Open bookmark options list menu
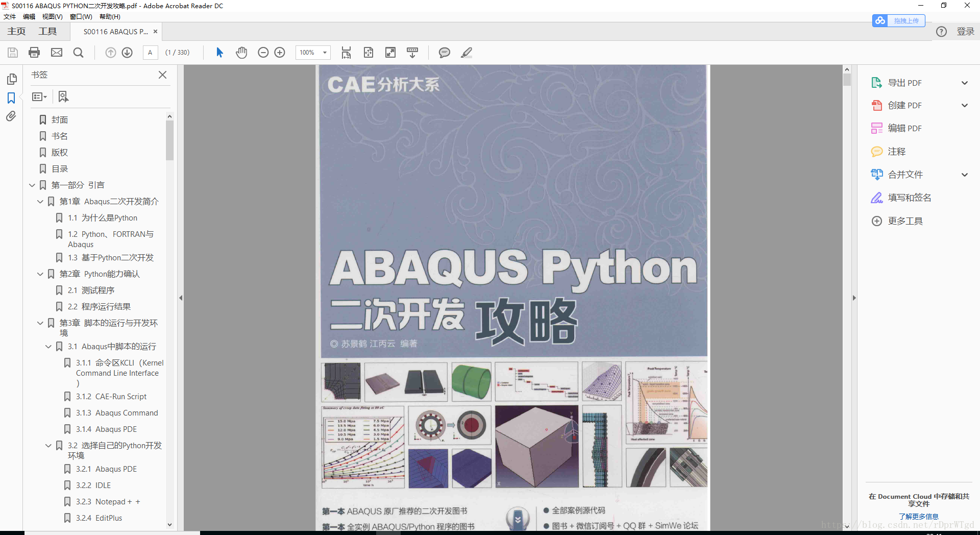 click(x=39, y=96)
